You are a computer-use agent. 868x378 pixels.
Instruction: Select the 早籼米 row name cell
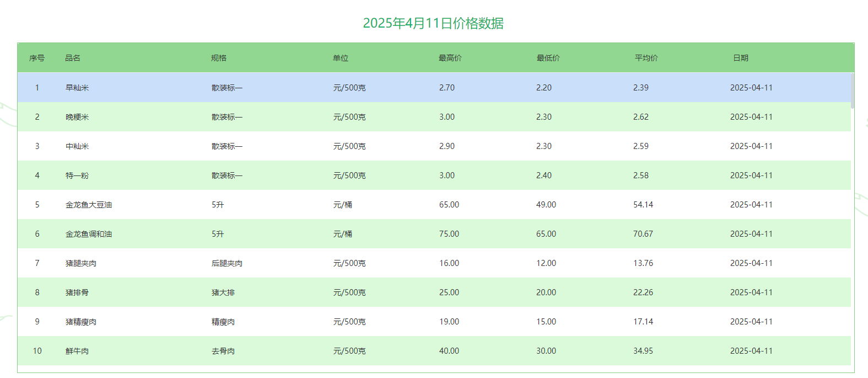tap(77, 88)
